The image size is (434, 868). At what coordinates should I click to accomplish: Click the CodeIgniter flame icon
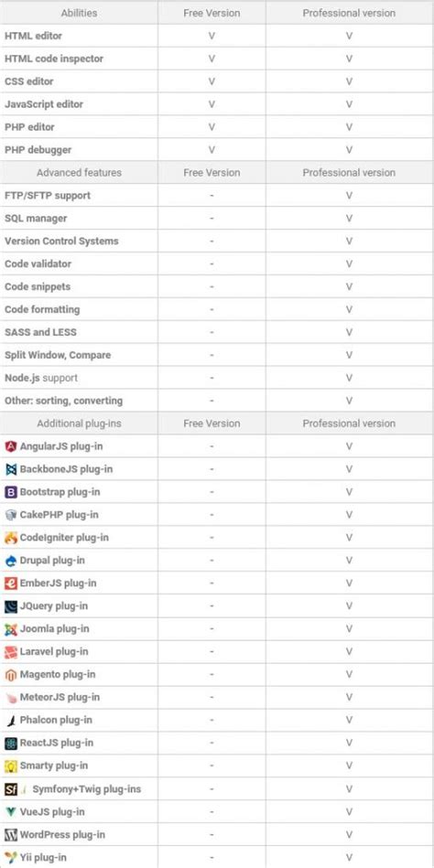(x=11, y=538)
